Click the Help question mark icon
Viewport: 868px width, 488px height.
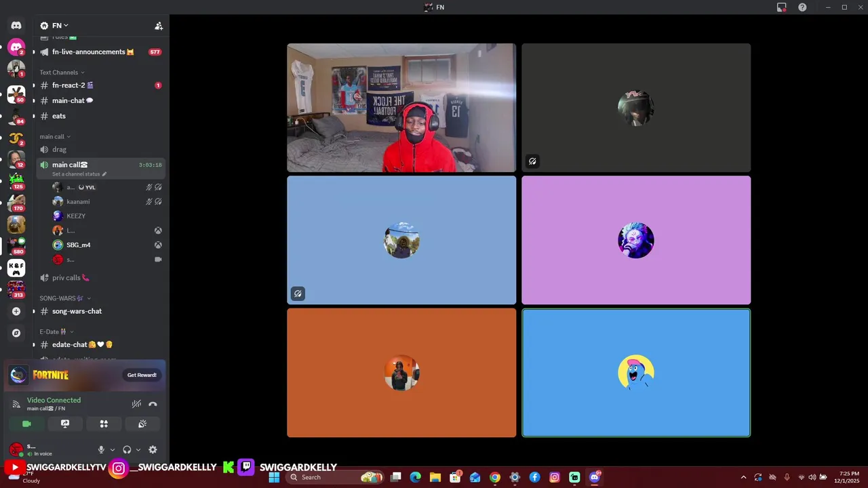(x=802, y=7)
